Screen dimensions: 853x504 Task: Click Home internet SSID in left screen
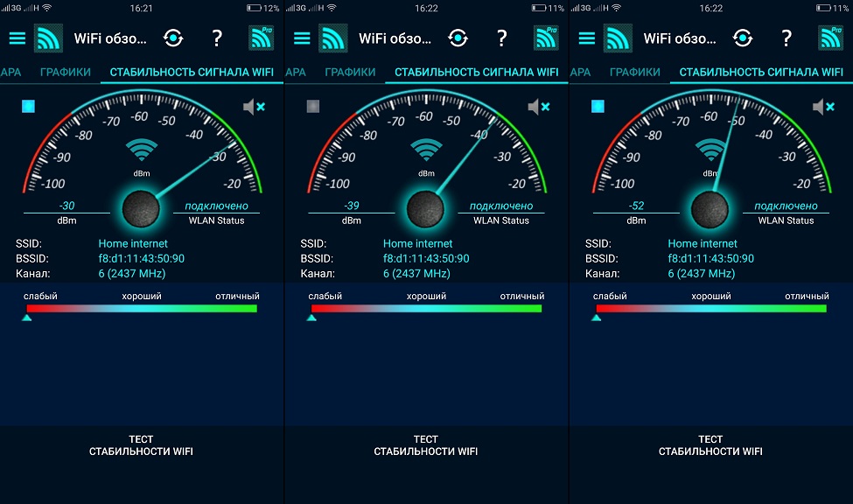click(133, 244)
